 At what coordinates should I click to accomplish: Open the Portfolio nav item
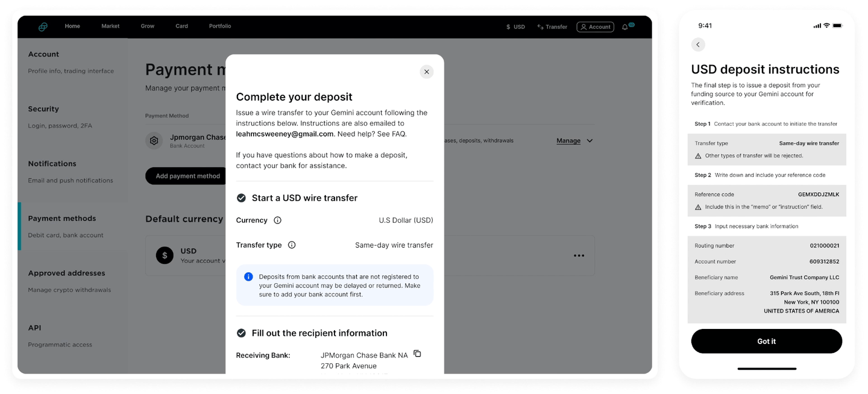(x=220, y=27)
